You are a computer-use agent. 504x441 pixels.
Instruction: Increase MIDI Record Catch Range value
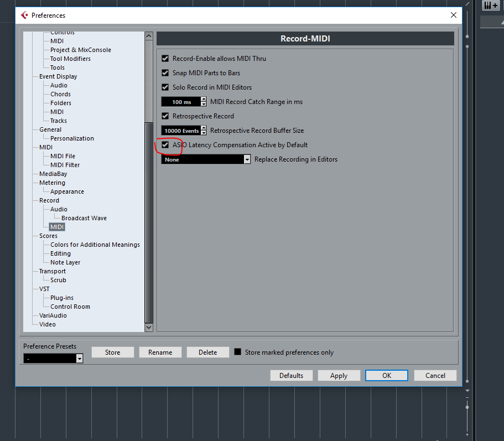(204, 99)
